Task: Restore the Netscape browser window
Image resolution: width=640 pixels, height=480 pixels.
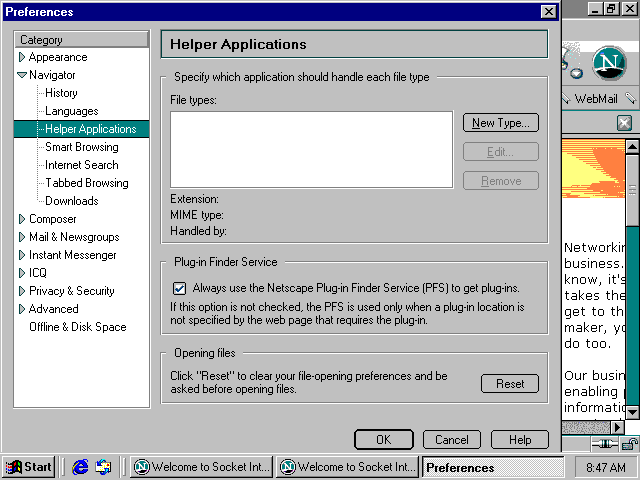Action: [x=611, y=9]
